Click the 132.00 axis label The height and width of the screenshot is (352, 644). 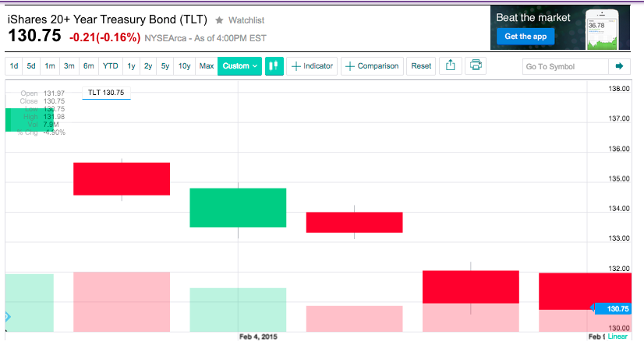(619, 269)
